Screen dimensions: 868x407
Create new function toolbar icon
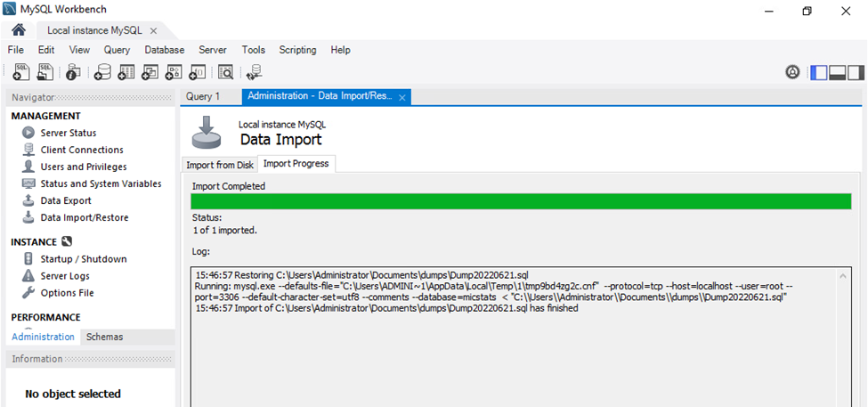198,72
